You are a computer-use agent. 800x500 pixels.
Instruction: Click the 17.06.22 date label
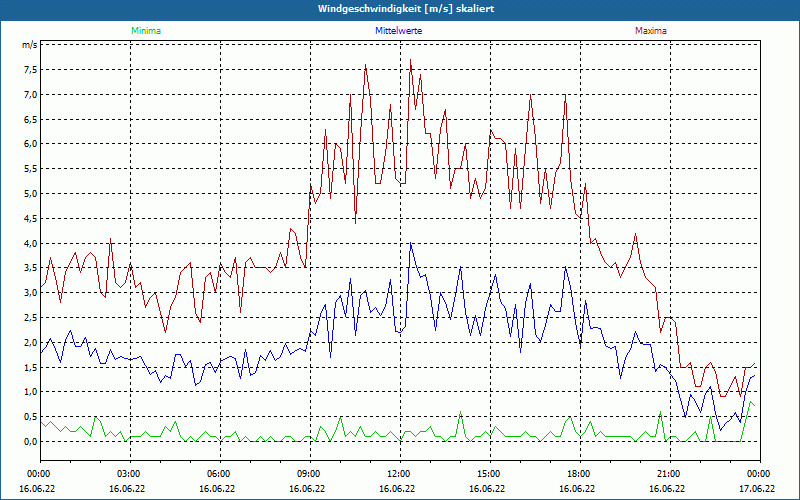757,488
